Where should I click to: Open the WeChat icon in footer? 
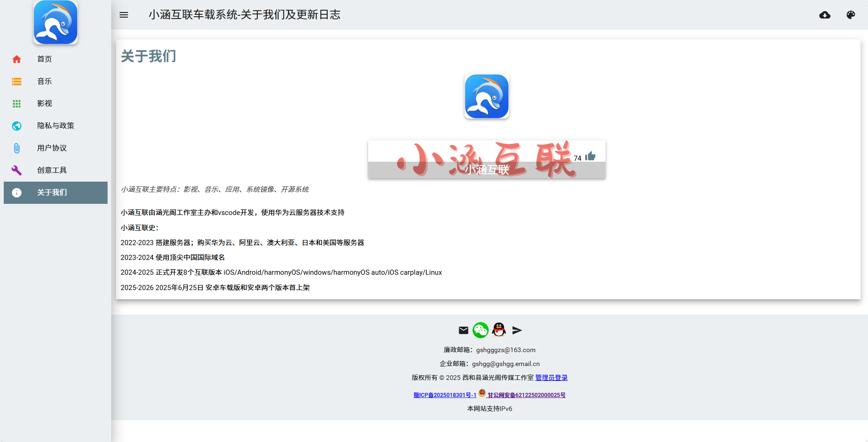point(480,330)
